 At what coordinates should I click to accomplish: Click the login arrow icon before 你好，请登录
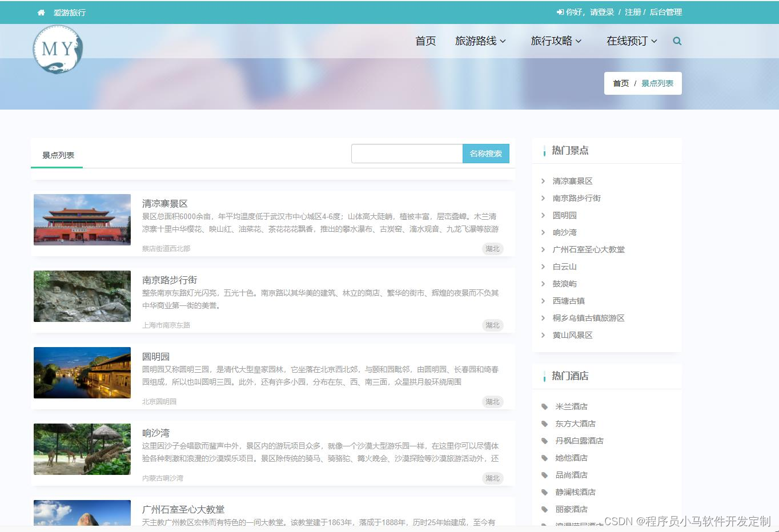tap(560, 12)
